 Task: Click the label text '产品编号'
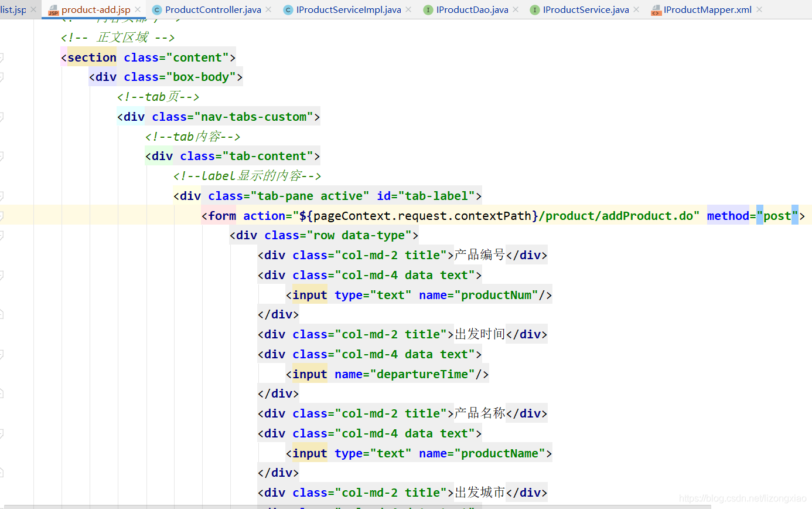480,255
